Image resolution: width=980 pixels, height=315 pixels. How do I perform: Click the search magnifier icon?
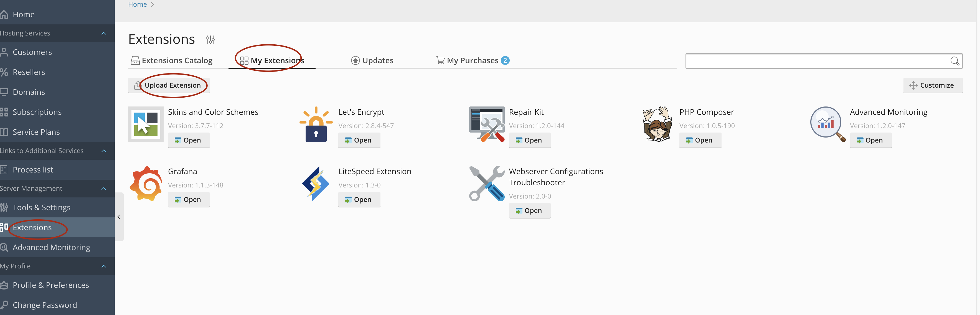(x=954, y=61)
